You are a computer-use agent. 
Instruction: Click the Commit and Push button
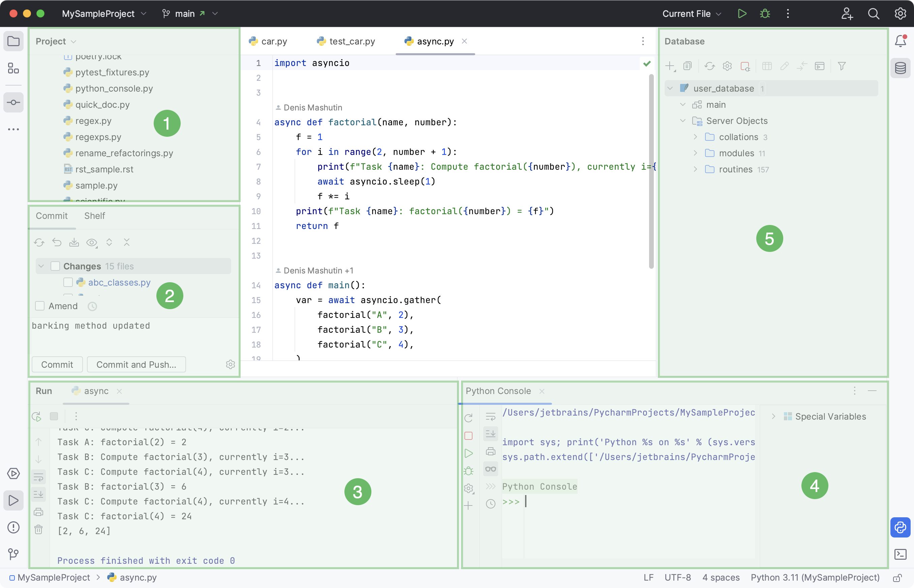(x=136, y=364)
